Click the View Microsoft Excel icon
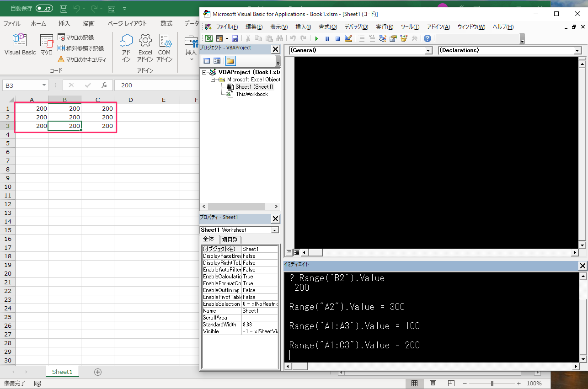Screen dimensions: 588x389 coord(209,38)
